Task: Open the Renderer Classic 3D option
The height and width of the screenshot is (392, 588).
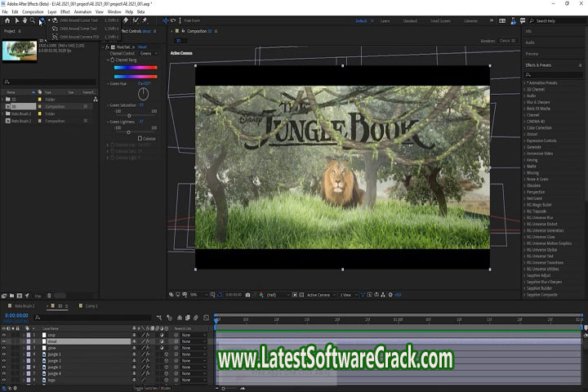Action: coord(507,41)
